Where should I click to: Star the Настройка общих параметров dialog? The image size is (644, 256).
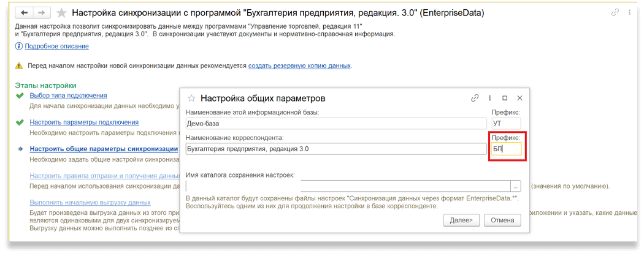click(x=191, y=98)
